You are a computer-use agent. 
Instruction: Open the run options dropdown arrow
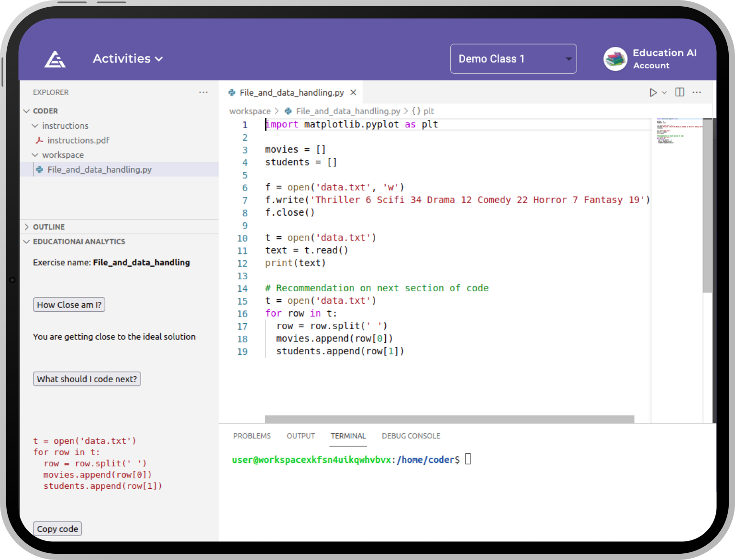pyautogui.click(x=664, y=92)
